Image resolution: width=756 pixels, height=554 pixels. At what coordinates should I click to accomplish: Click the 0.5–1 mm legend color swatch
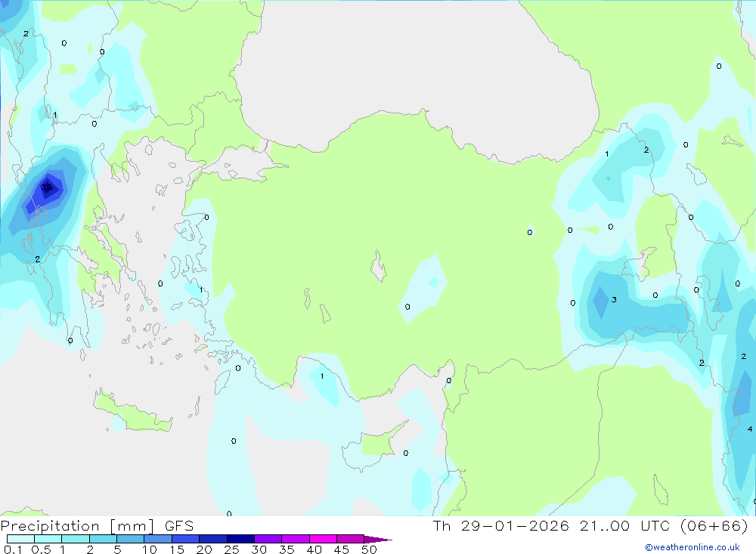tap(48, 539)
